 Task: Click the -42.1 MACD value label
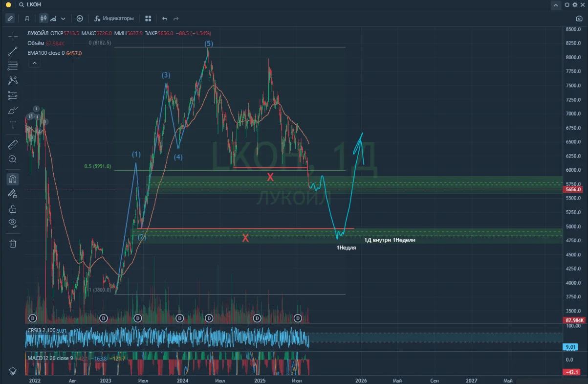[573, 372]
